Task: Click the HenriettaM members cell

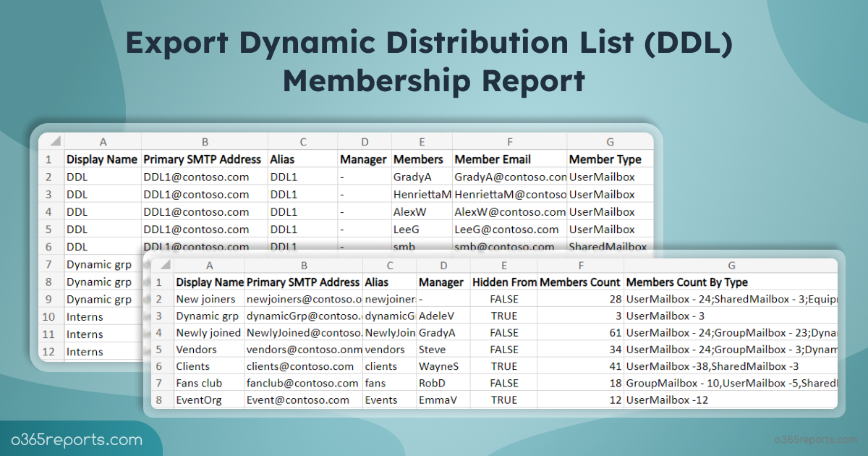Action: 421,194
